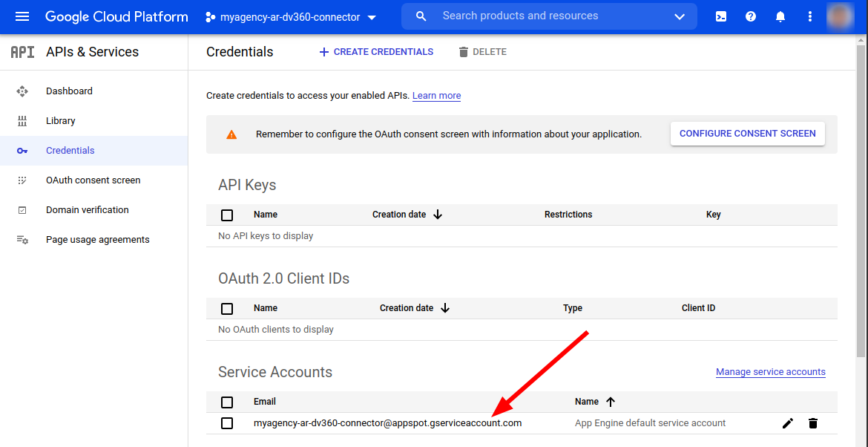Click the Google Cloud Platform logo
The height and width of the screenshot is (447, 868).
[x=116, y=16]
